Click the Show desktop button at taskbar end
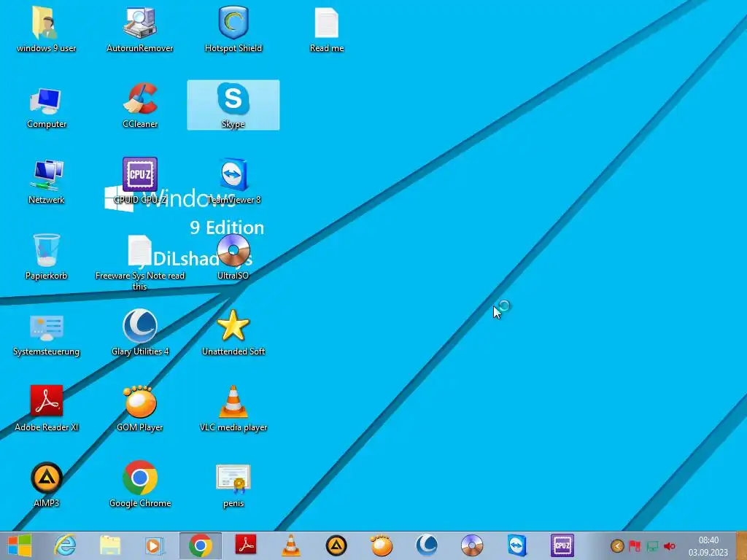Screen dimensions: 747x560 click(741, 545)
